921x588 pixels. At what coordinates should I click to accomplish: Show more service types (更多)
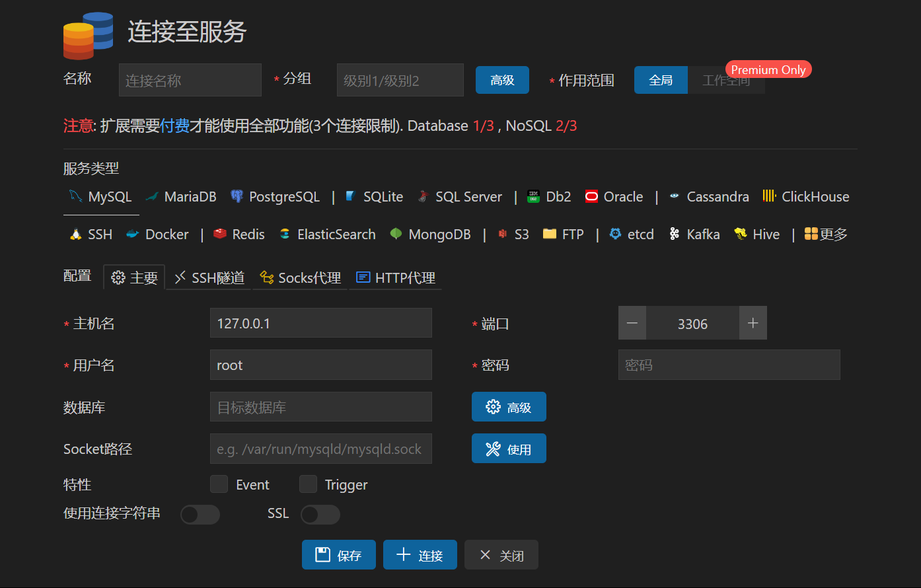tap(826, 235)
